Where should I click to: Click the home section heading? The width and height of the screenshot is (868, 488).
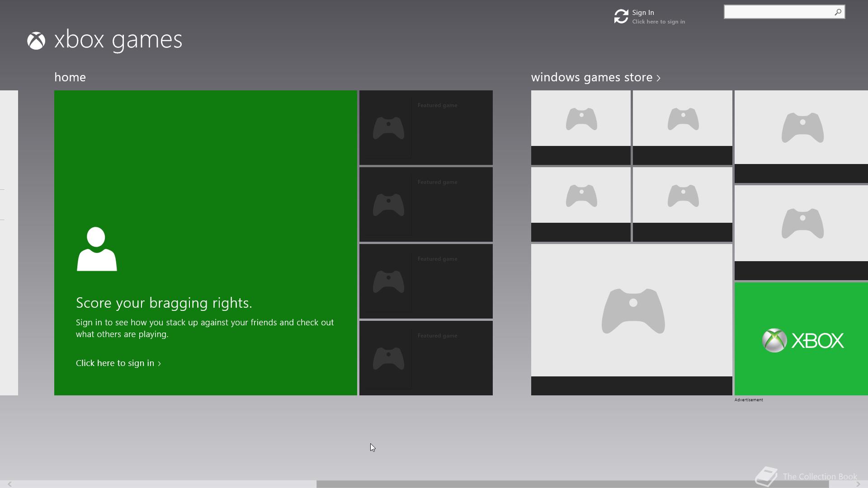tap(70, 77)
